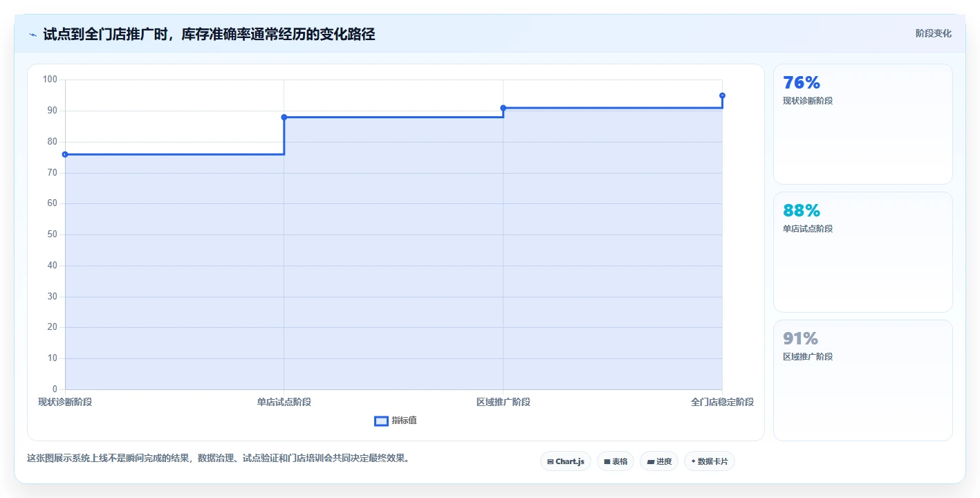Click the y-axis value 100
Viewport: 980px width, 498px height.
pyautogui.click(x=50, y=80)
